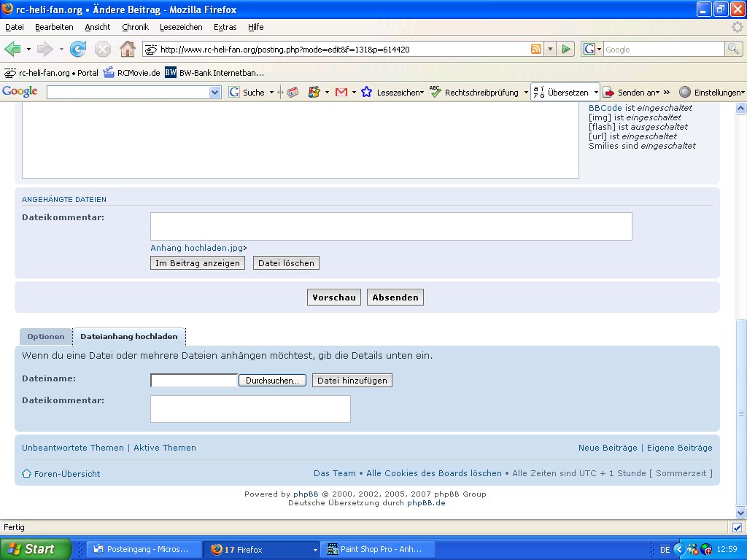Image resolution: width=747 pixels, height=560 pixels.
Task: Open the back button history dropdown
Action: [x=28, y=49]
